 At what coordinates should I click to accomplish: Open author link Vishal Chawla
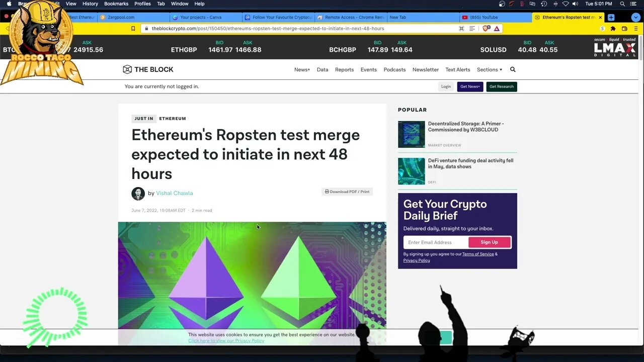pos(174,193)
